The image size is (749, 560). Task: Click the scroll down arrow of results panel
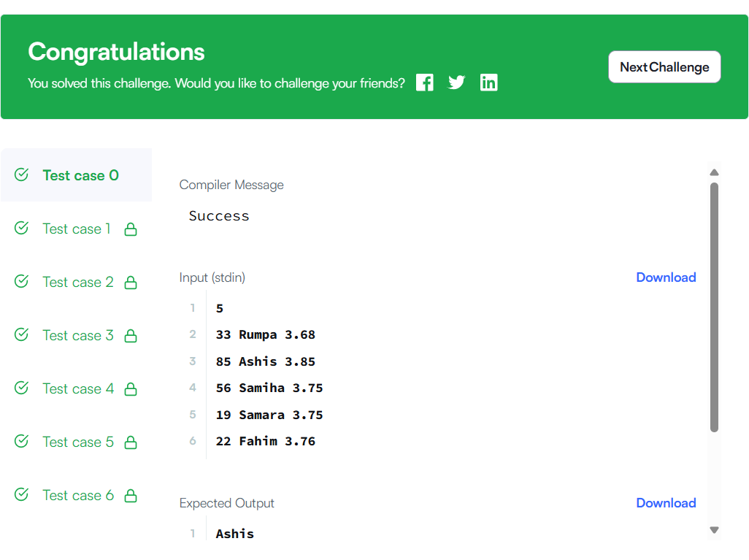[x=714, y=530]
